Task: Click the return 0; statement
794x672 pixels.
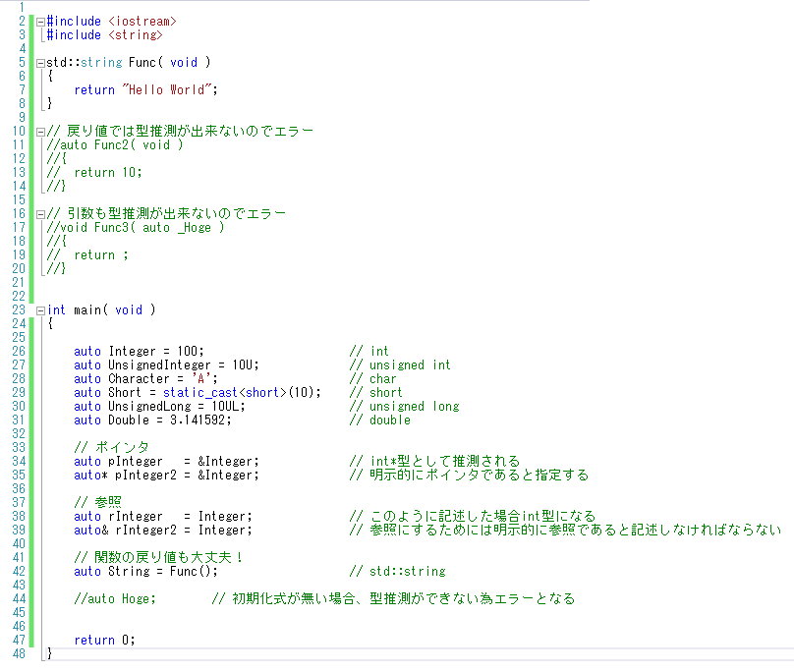Action: 104,641
